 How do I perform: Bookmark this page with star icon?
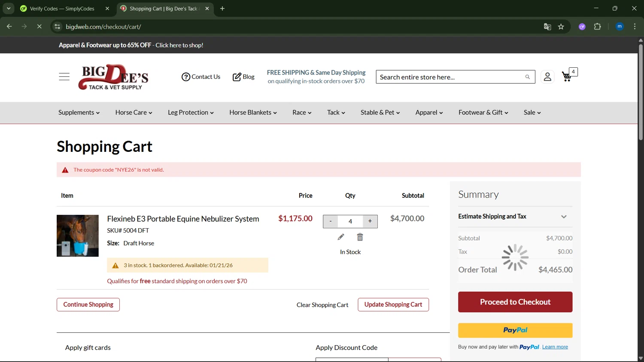(x=561, y=27)
